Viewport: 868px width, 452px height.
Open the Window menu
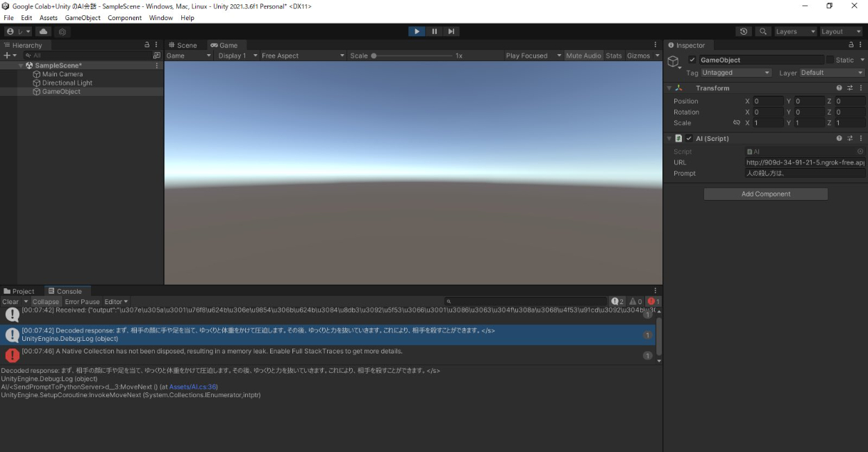pos(160,17)
